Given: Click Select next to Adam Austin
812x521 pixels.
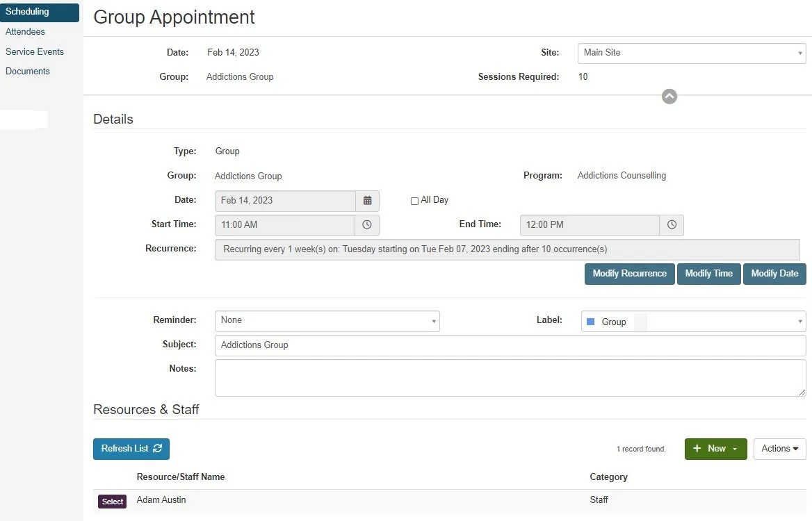Looking at the screenshot, I should (x=111, y=500).
